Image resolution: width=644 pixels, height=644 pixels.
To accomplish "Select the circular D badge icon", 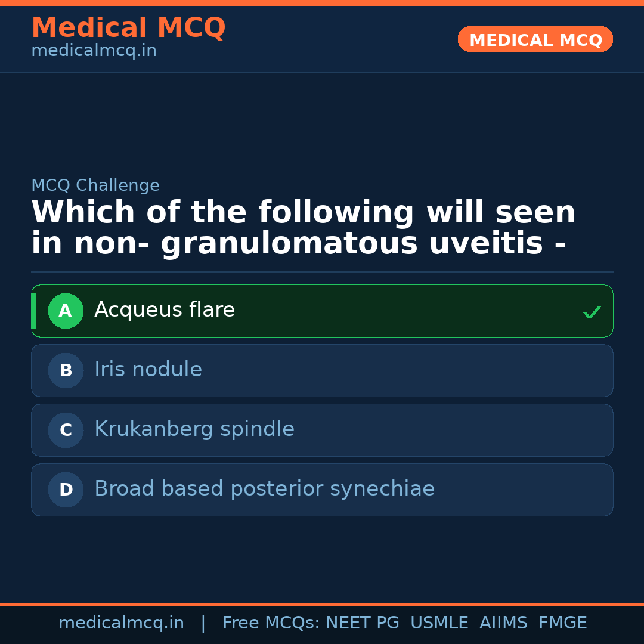I will [x=66, y=490].
